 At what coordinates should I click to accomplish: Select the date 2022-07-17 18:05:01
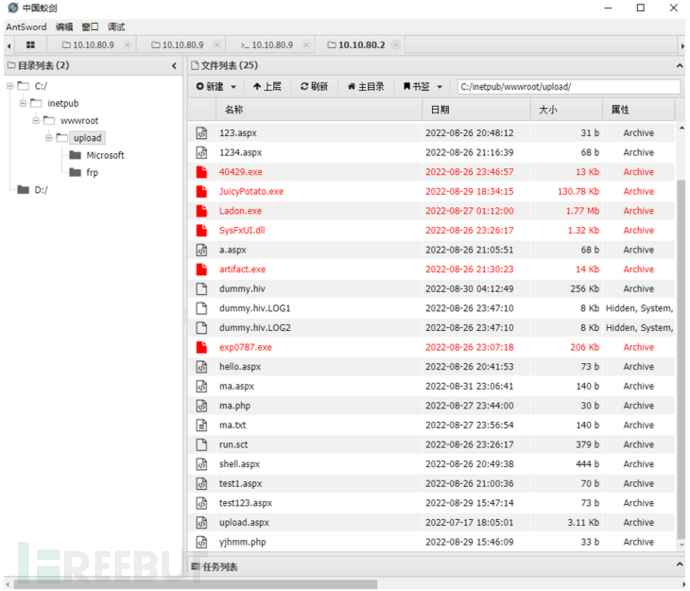[x=469, y=522]
